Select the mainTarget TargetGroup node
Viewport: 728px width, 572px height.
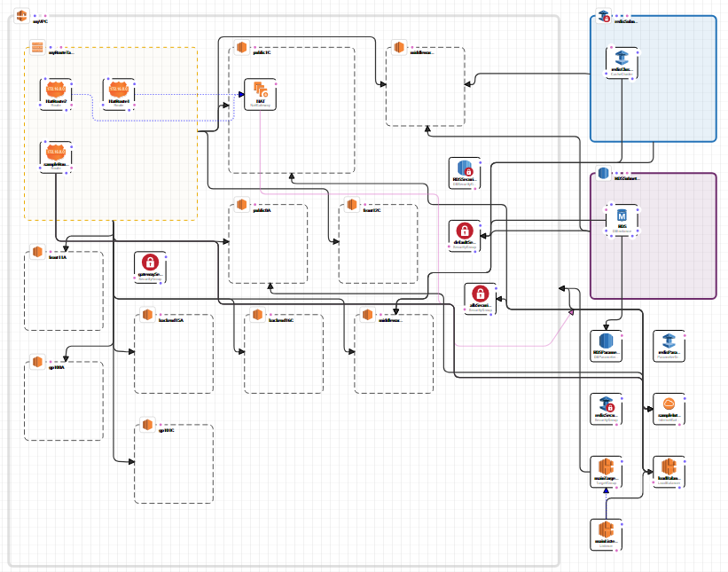pos(606,472)
